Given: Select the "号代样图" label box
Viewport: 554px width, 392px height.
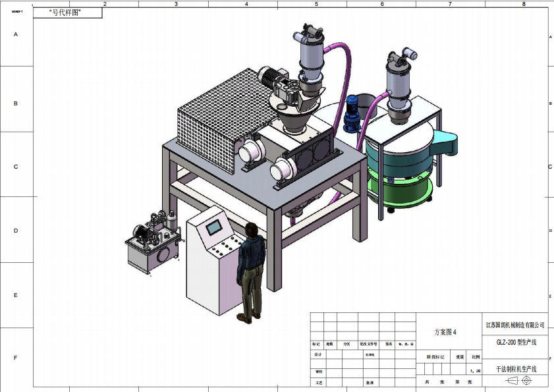Looking at the screenshot, I should pos(67,13).
